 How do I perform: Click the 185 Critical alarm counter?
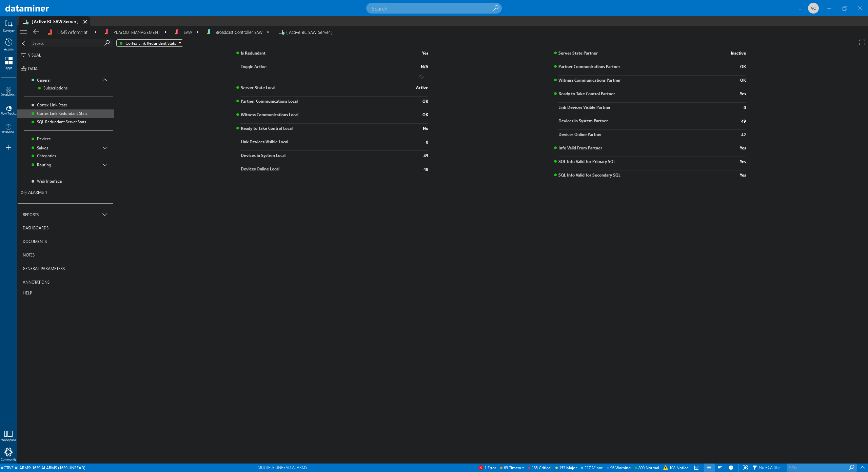pyautogui.click(x=539, y=468)
